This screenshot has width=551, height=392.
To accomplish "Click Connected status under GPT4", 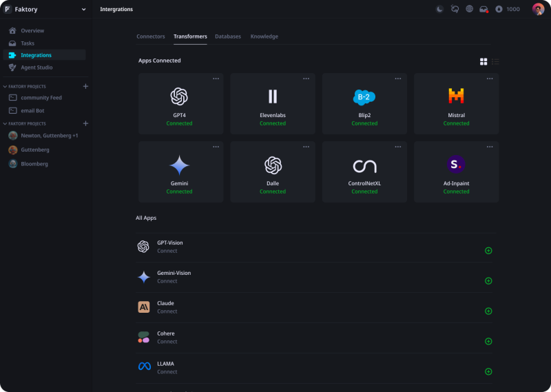I will tap(179, 123).
